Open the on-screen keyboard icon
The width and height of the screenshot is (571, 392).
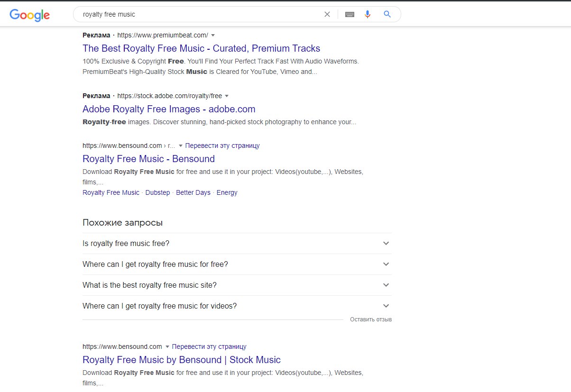pos(350,14)
